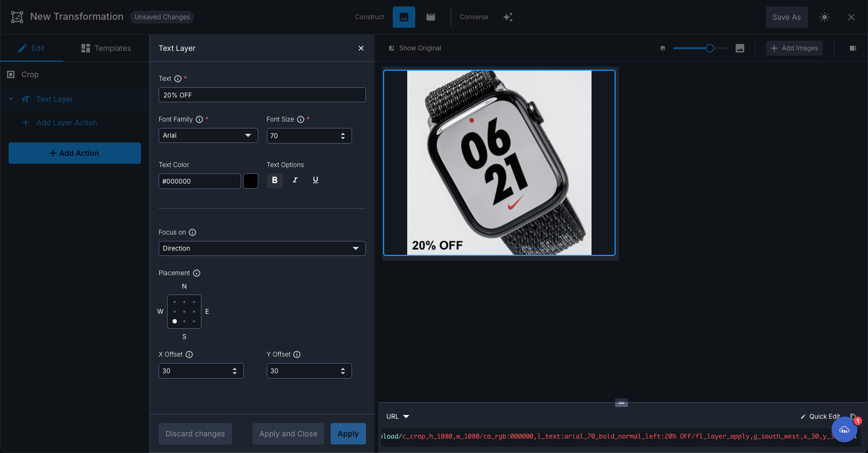Click the X Offset stepper arrows
Image resolution: width=868 pixels, height=453 pixels.
tap(235, 371)
